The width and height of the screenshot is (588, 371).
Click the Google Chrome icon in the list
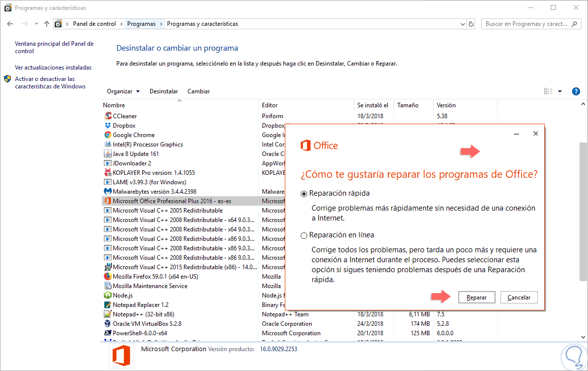coord(108,135)
